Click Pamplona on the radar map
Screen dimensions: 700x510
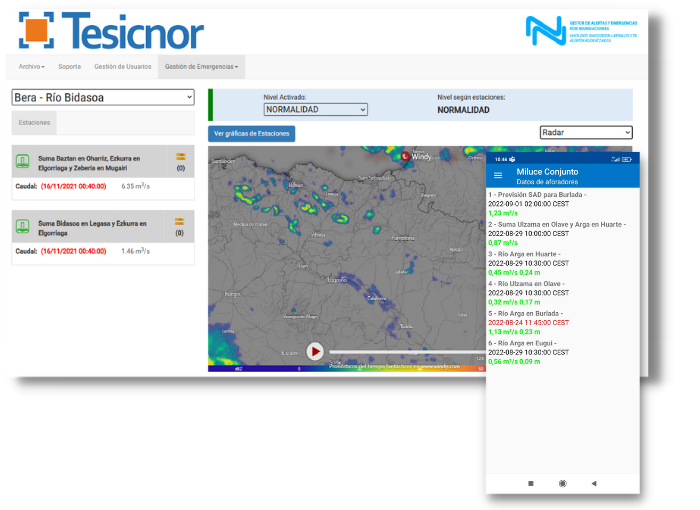click(403, 238)
